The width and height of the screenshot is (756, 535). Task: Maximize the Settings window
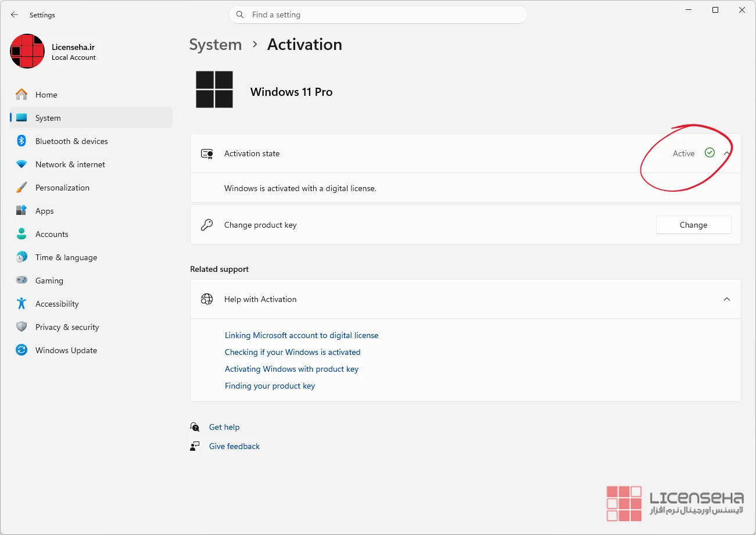click(715, 10)
